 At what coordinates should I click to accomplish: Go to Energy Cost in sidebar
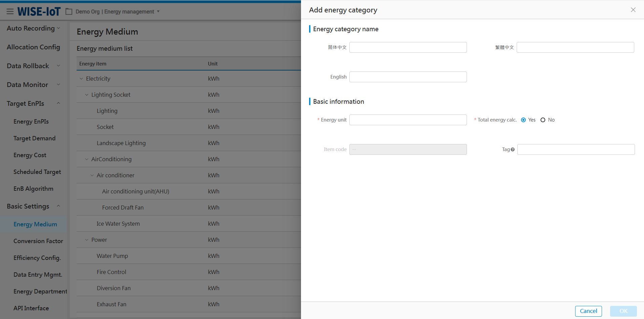pos(30,155)
